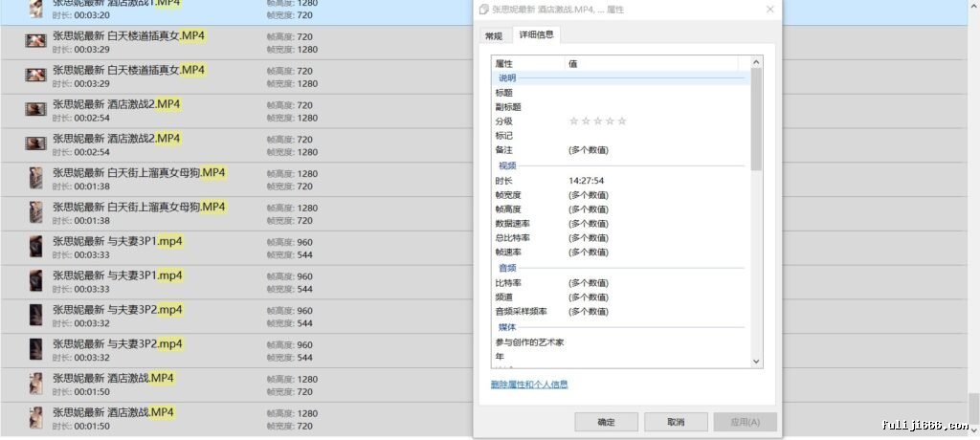This screenshot has height=440, width=980.
Task: Click the 值 column header
Action: 651,64
